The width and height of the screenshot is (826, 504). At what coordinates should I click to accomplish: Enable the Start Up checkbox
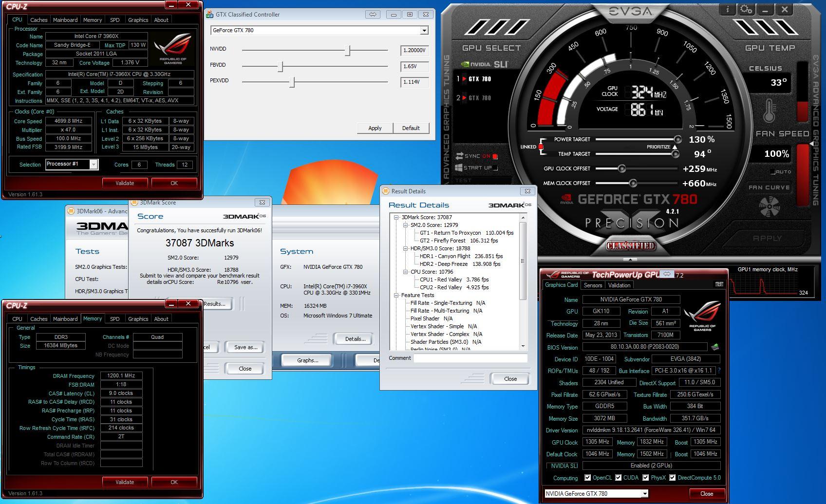coord(495,168)
